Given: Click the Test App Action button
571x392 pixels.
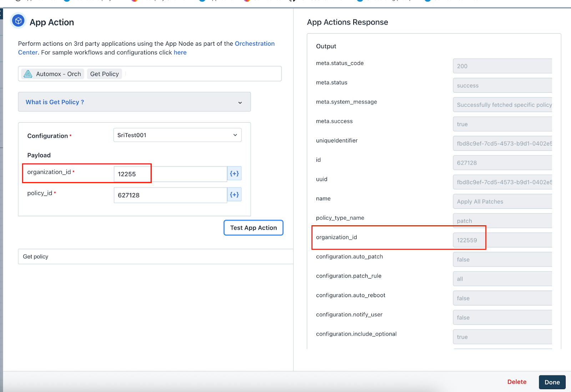Looking at the screenshot, I should click(x=253, y=228).
